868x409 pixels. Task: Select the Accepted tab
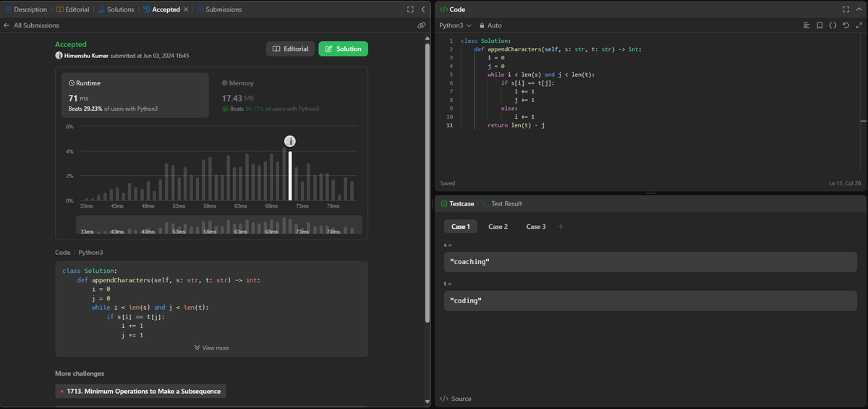[161, 9]
